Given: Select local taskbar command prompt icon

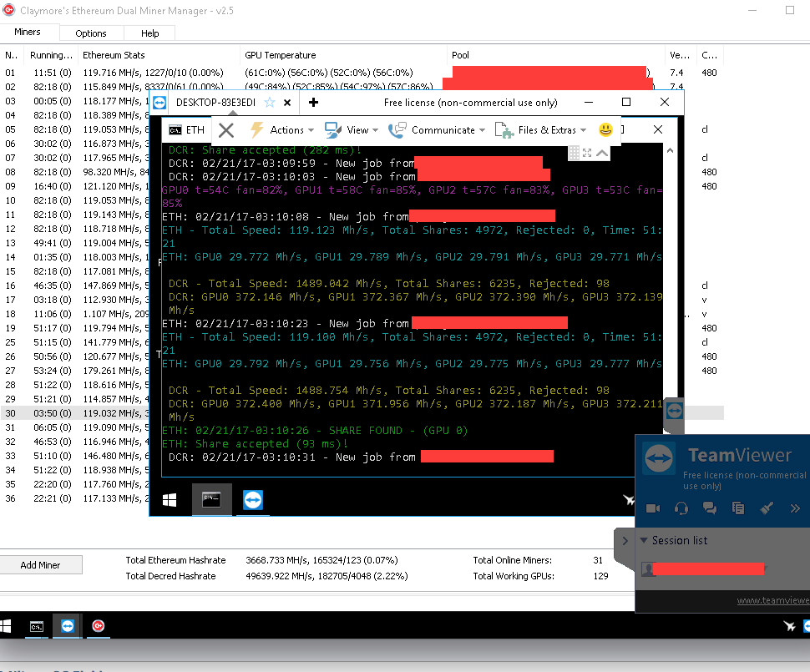Looking at the screenshot, I should (x=36, y=626).
